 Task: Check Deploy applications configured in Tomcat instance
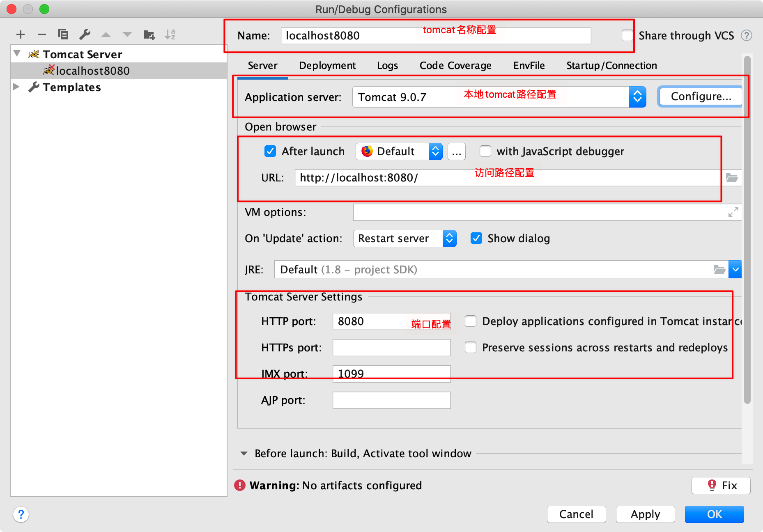tap(471, 321)
